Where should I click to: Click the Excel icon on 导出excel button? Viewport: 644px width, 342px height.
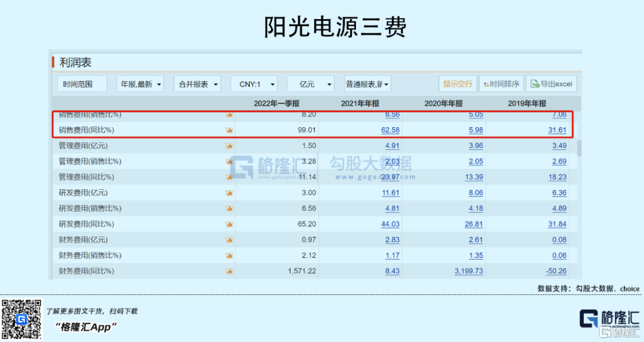535,84
